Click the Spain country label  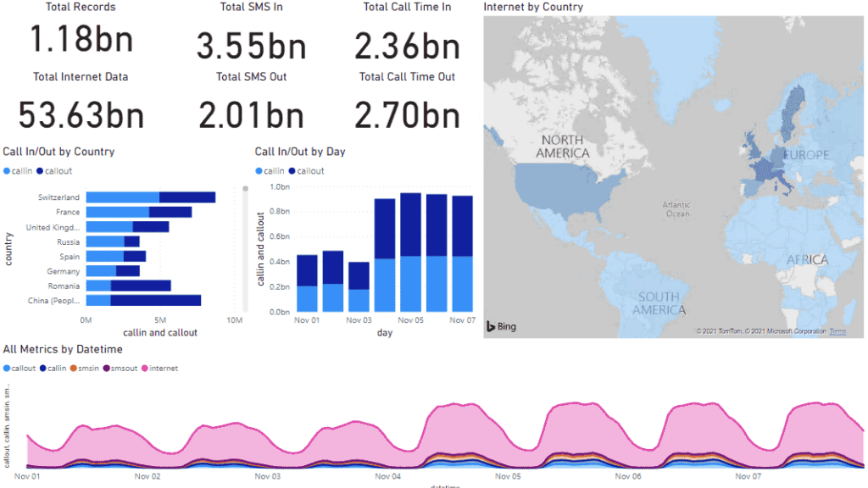click(70, 257)
